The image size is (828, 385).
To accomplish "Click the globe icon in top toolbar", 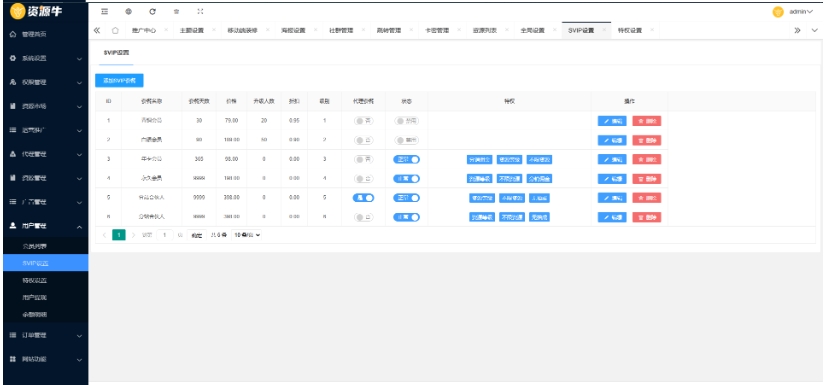I will tap(129, 11).
